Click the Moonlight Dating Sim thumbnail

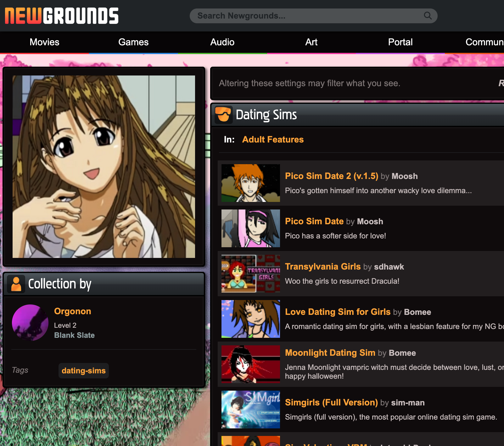251,364
